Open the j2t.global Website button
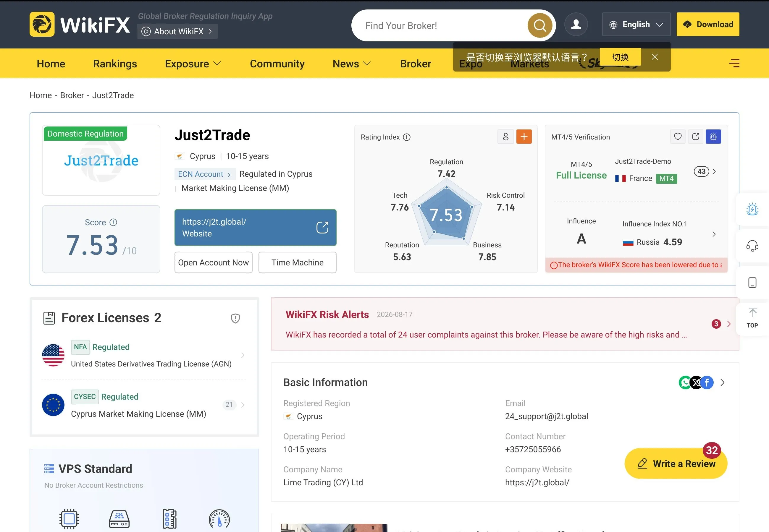Image resolution: width=769 pixels, height=532 pixels. 256,228
